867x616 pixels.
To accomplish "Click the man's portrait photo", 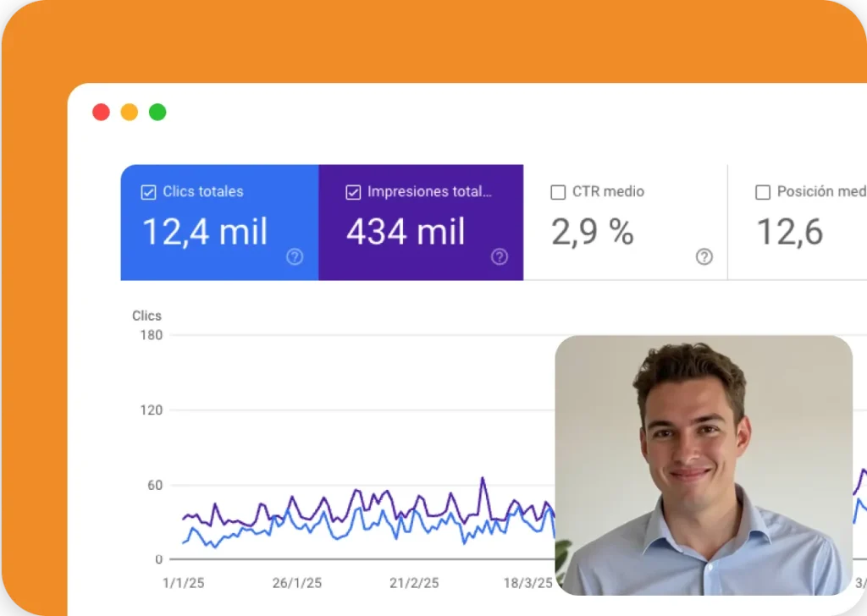I will [703, 465].
